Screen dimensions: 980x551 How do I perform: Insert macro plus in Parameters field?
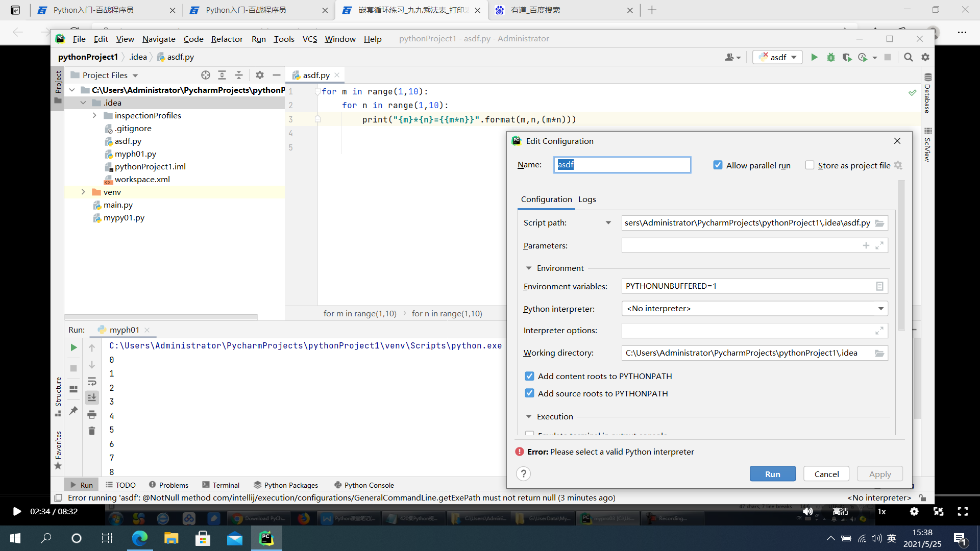866,245
